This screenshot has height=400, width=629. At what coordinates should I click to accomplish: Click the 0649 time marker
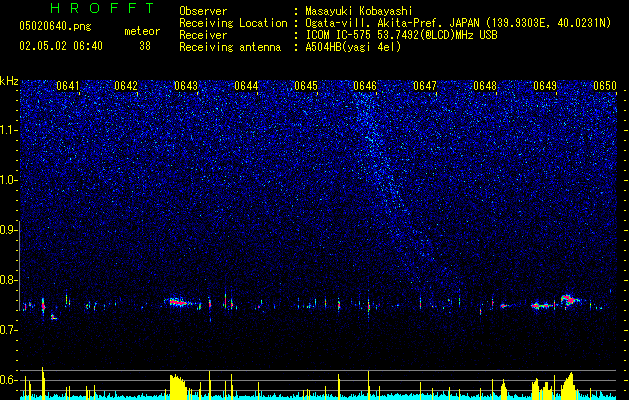click(545, 86)
